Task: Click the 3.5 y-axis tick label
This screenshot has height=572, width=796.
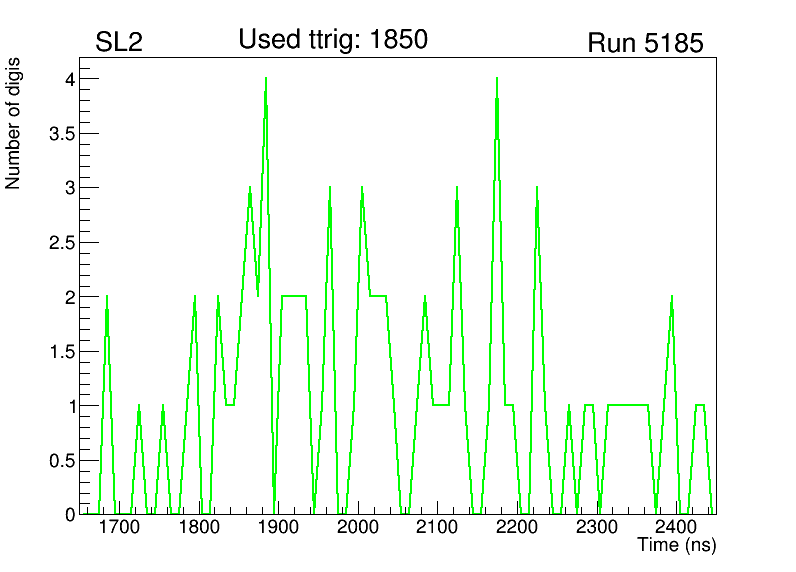Action: click(62, 133)
